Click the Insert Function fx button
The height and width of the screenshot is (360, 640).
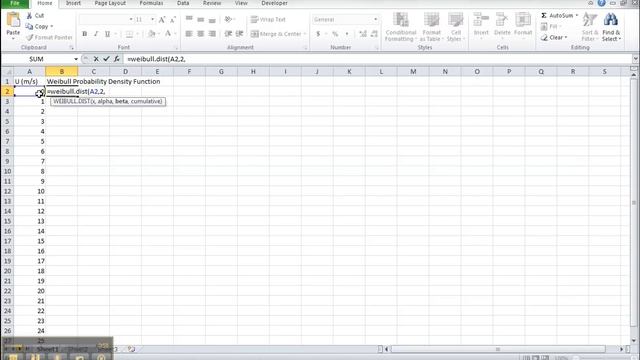(x=117, y=59)
